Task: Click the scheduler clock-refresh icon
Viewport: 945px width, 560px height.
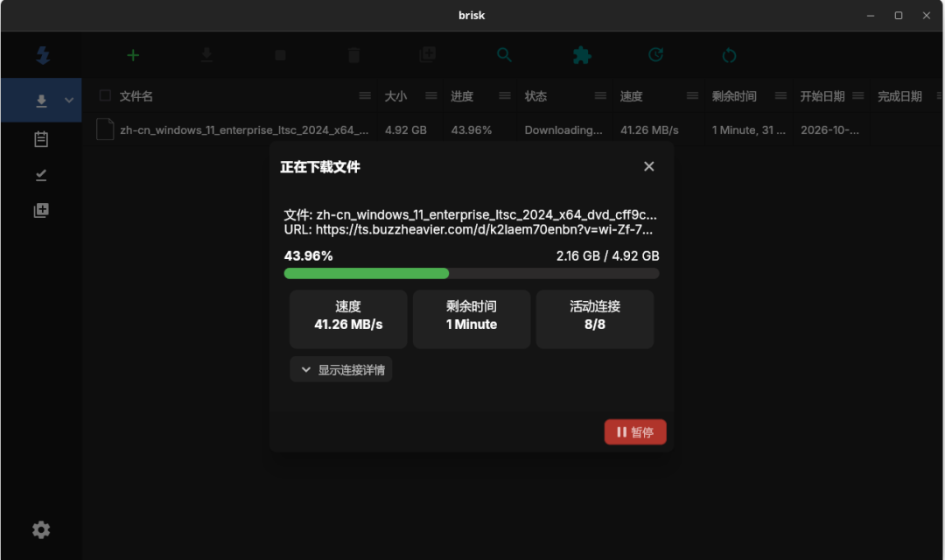Action: click(655, 55)
